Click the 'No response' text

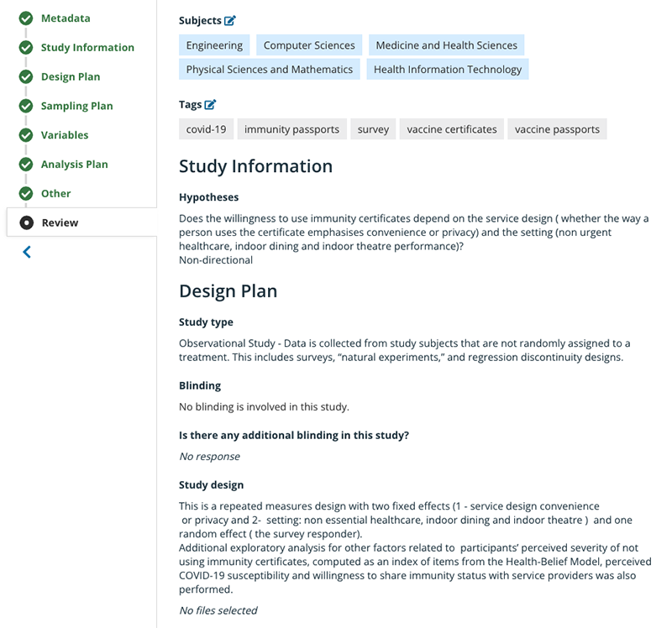209,456
